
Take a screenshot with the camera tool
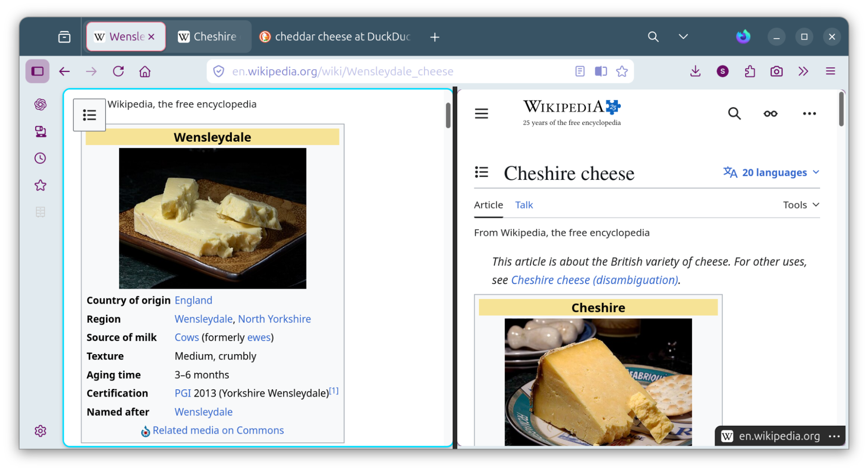pos(776,71)
